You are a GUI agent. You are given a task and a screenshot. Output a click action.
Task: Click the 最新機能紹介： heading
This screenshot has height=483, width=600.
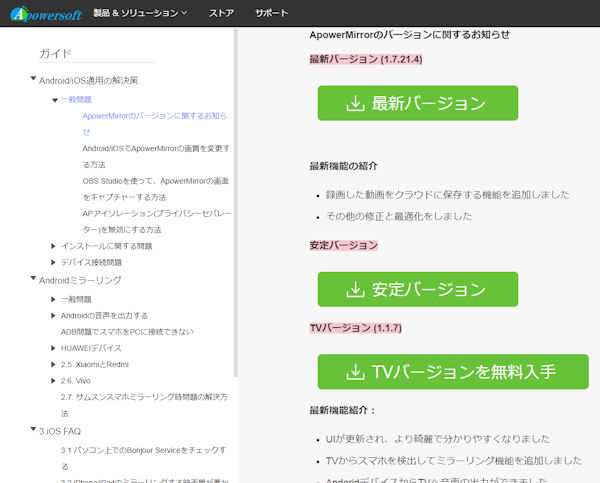click(x=342, y=410)
